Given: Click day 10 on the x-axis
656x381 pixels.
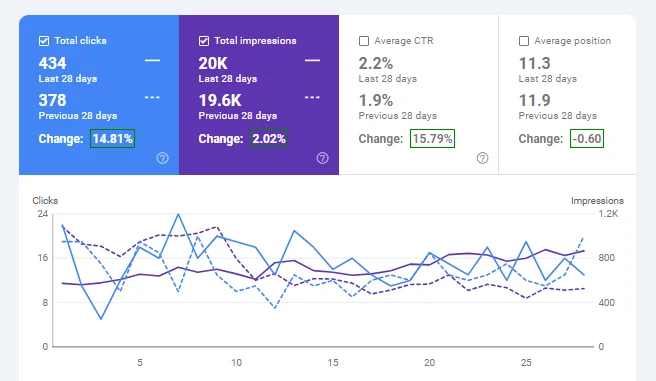Looking at the screenshot, I should (x=236, y=363).
